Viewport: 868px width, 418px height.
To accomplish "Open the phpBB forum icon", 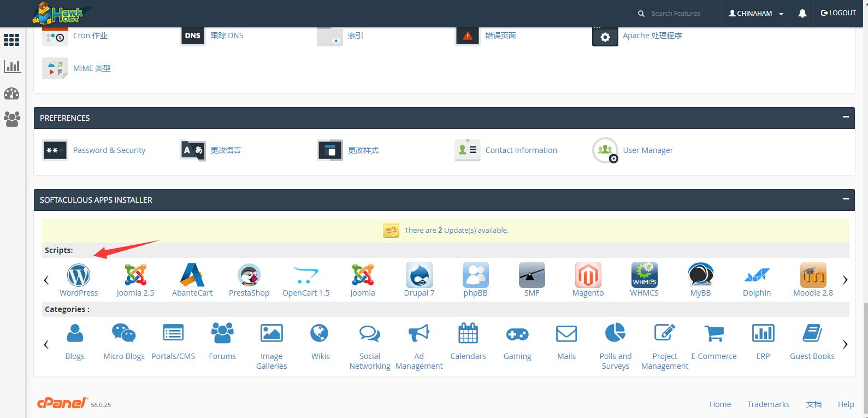I will pyautogui.click(x=476, y=275).
